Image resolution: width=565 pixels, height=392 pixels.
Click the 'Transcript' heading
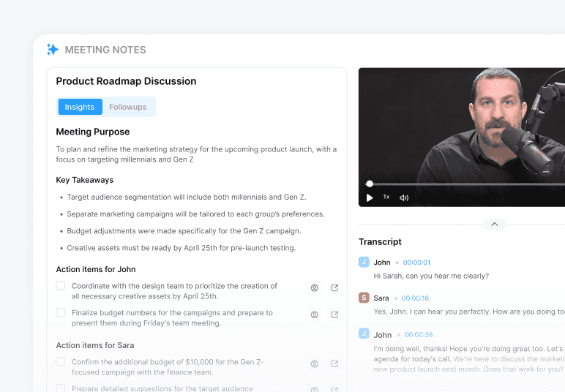pos(380,242)
